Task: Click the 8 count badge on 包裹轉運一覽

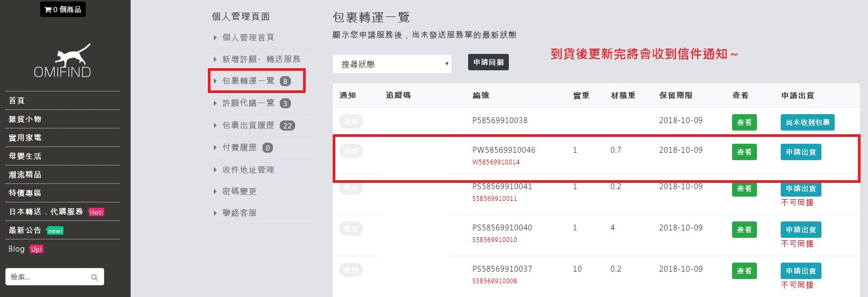Action: pyautogui.click(x=285, y=81)
